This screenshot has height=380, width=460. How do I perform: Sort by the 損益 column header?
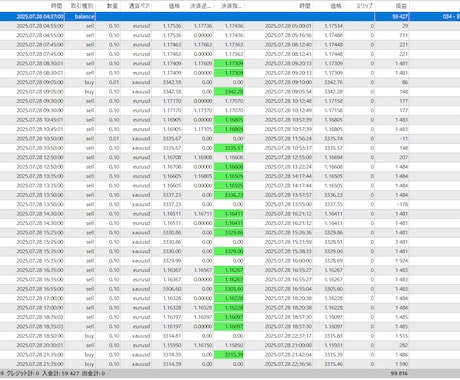(401, 6)
